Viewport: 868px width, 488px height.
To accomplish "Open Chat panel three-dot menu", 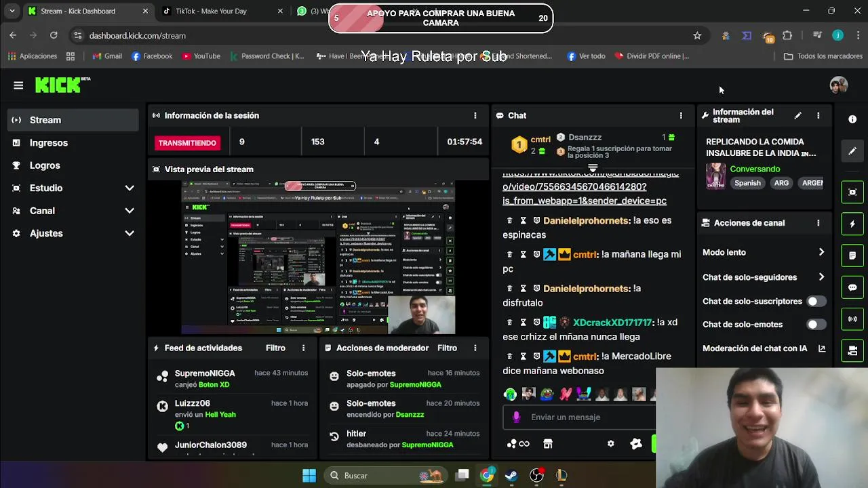I will pyautogui.click(x=681, y=115).
